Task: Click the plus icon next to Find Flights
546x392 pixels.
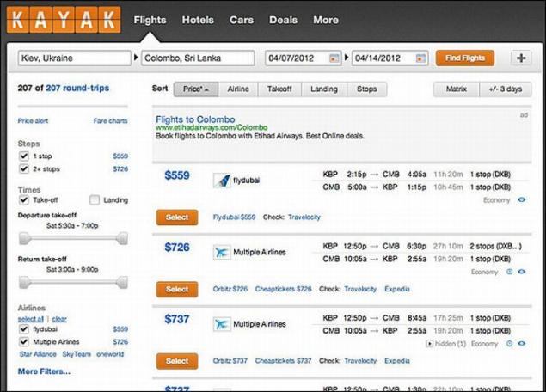Action: coord(521,58)
